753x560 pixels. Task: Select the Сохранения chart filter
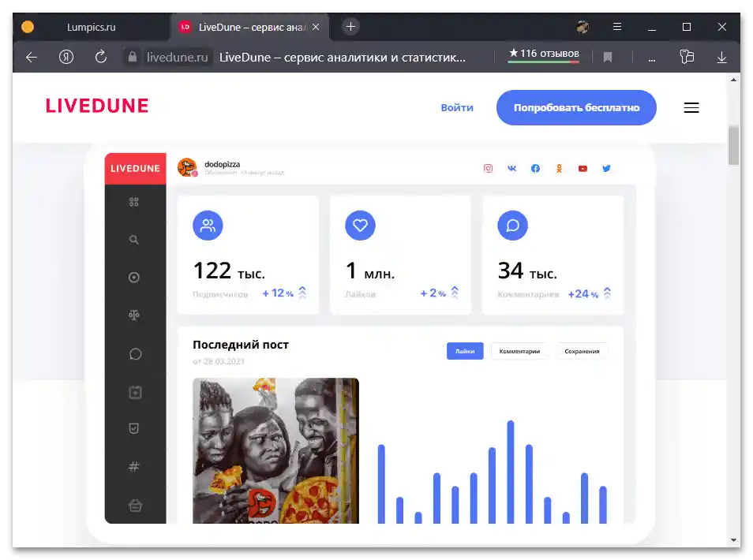tap(582, 351)
